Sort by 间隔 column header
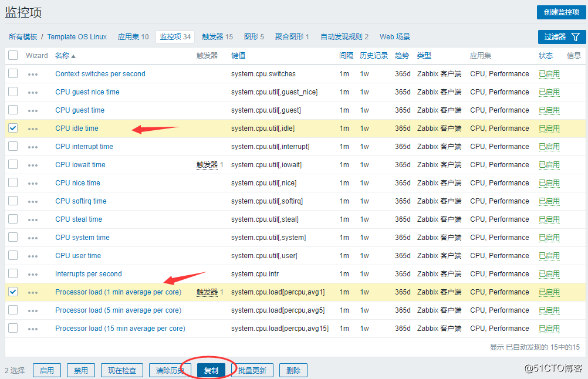This screenshot has width=588, height=379. 346,56
